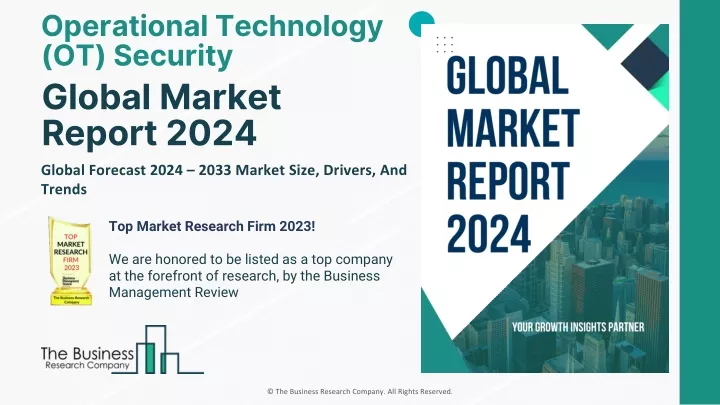Click the Top Market Research Firm 2023 trophy image
720x405 pixels.
pyautogui.click(x=70, y=261)
